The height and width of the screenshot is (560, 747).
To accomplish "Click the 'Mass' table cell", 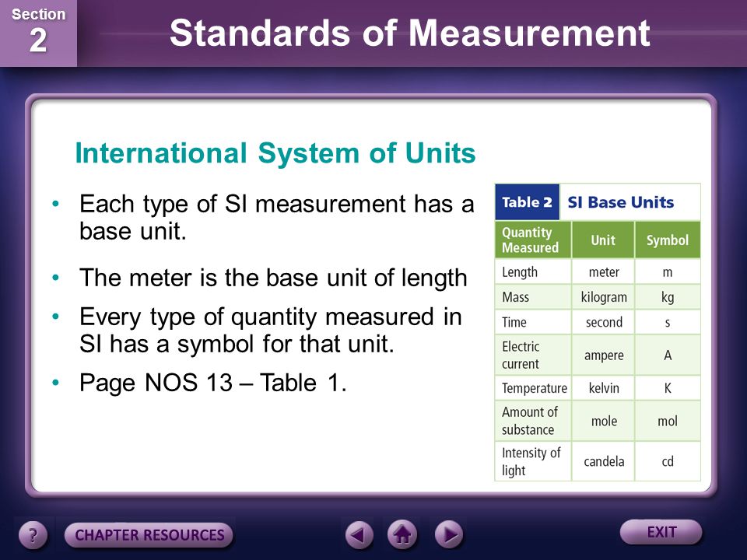I will tap(533, 297).
